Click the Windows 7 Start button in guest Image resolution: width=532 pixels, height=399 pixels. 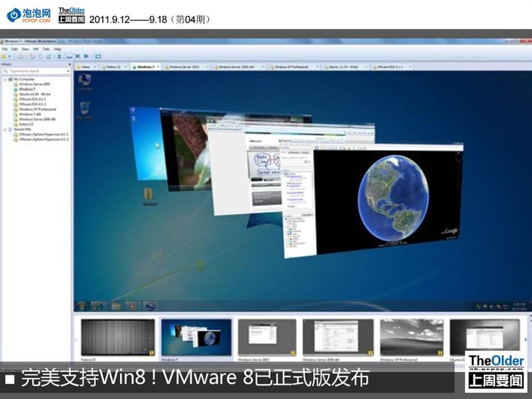(81, 306)
